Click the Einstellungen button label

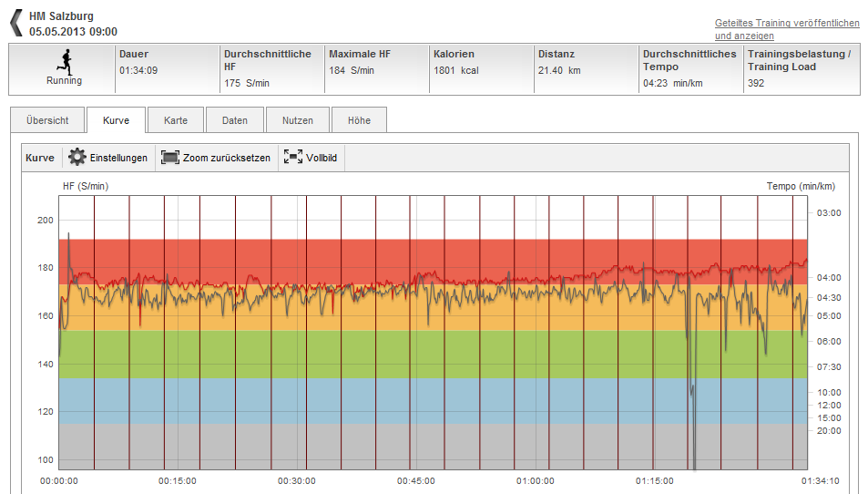tap(118, 158)
